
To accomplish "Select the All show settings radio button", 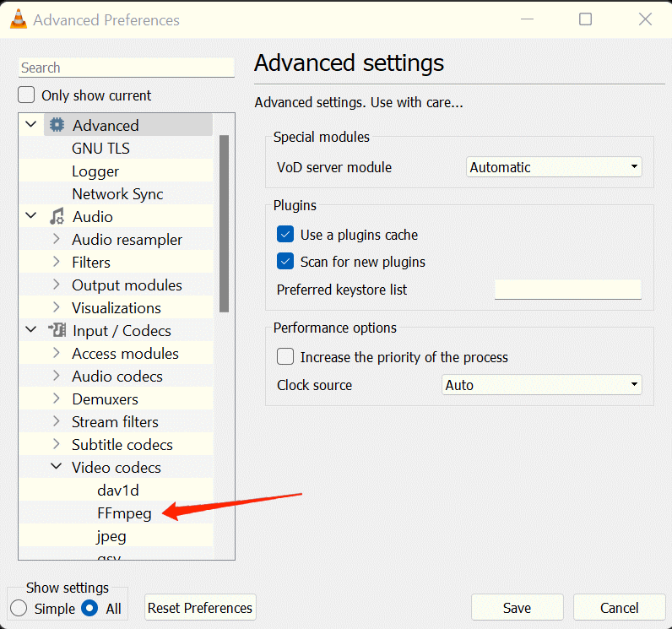I will 89,608.
